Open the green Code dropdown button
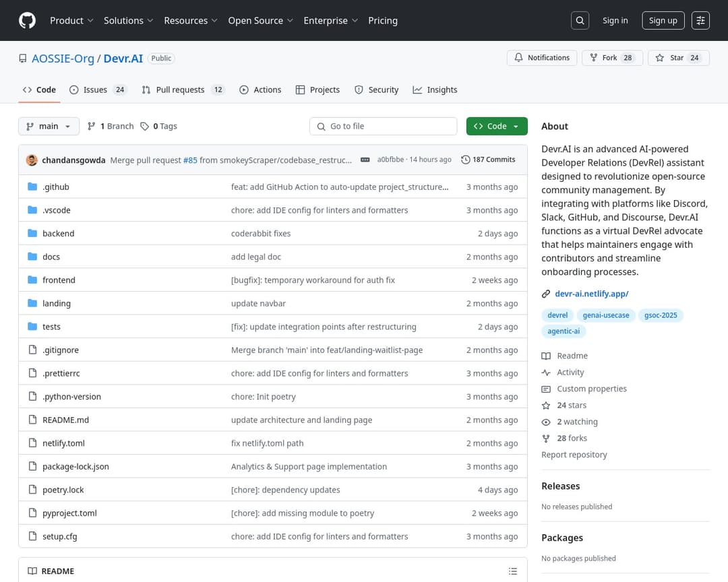This screenshot has height=582, width=728. click(497, 126)
